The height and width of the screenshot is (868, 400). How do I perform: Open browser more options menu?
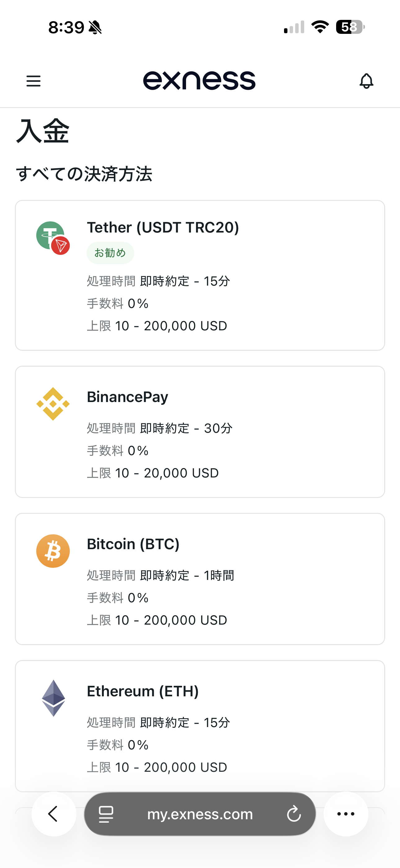pyautogui.click(x=346, y=814)
